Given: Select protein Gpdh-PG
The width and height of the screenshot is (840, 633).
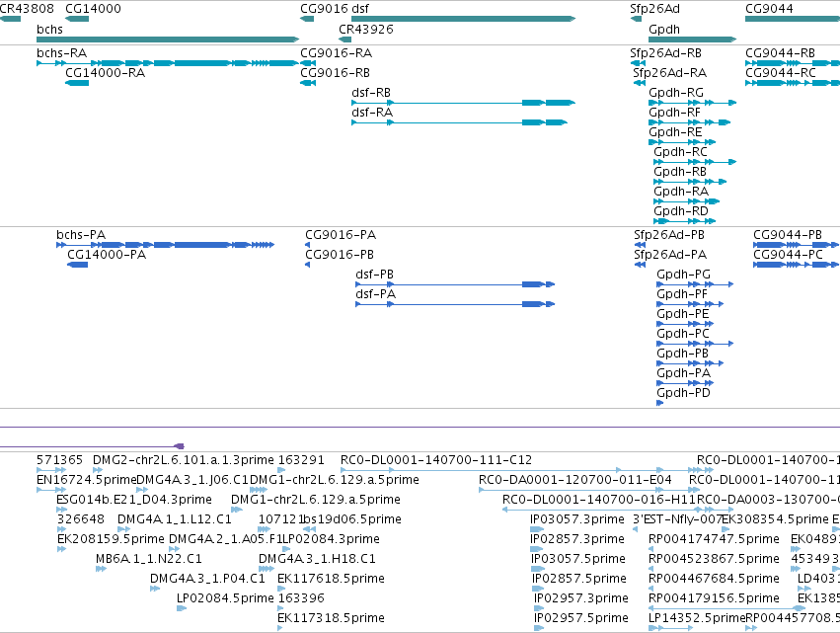Looking at the screenshot, I should coord(695,284).
